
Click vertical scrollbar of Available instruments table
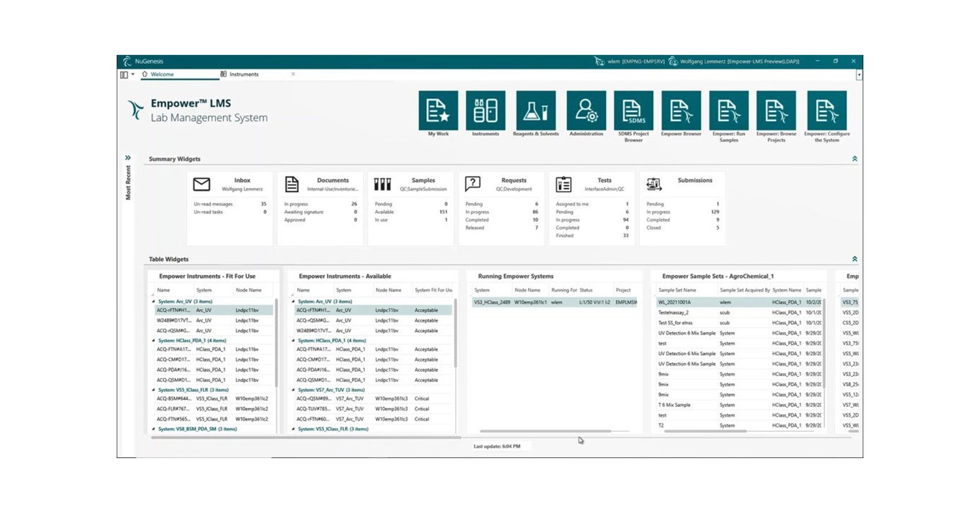click(455, 333)
